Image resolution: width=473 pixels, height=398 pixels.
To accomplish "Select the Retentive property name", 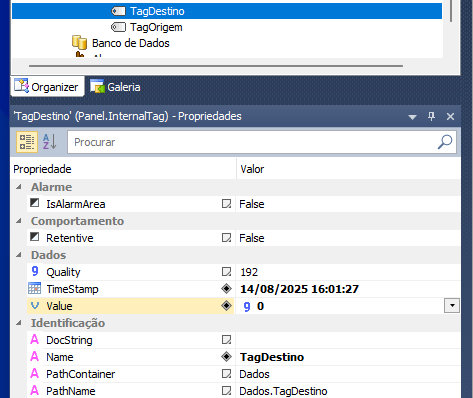I will click(x=70, y=238).
